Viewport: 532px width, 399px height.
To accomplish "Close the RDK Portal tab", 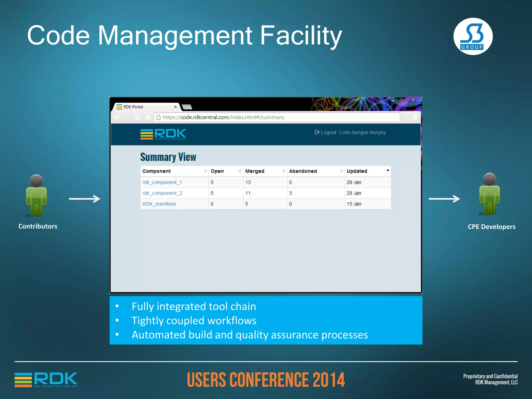I will tap(175, 107).
